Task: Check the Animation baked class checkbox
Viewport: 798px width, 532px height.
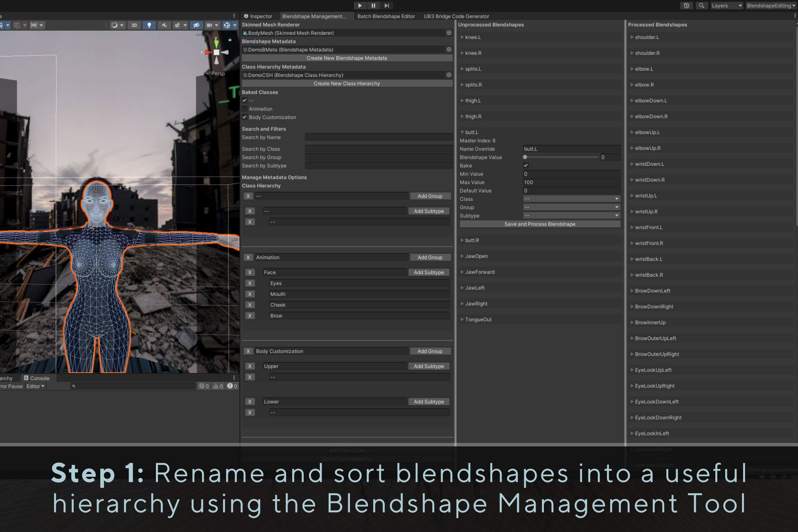Action: tap(245, 108)
